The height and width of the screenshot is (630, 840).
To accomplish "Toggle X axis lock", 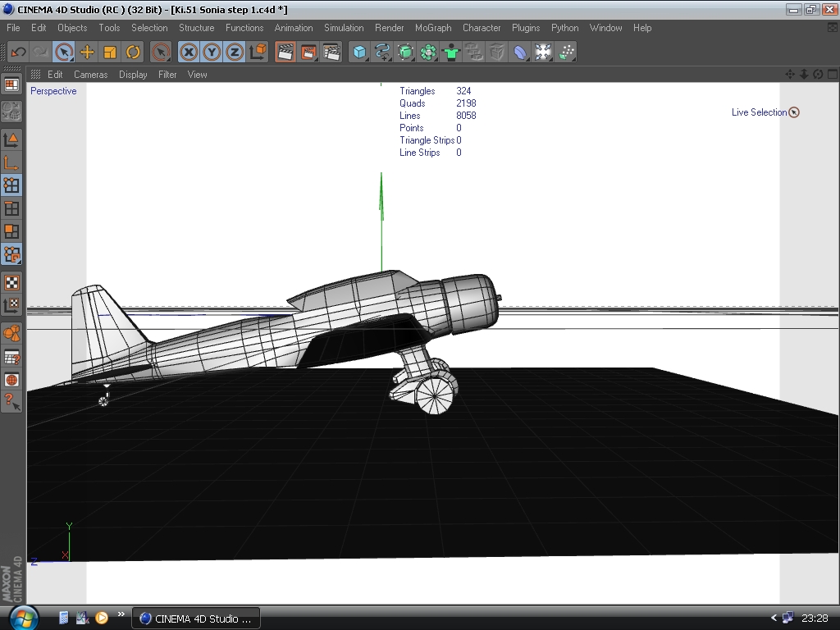I will pos(189,52).
